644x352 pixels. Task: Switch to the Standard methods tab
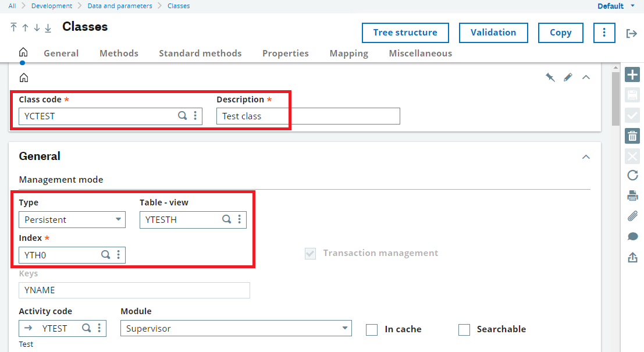click(x=200, y=53)
